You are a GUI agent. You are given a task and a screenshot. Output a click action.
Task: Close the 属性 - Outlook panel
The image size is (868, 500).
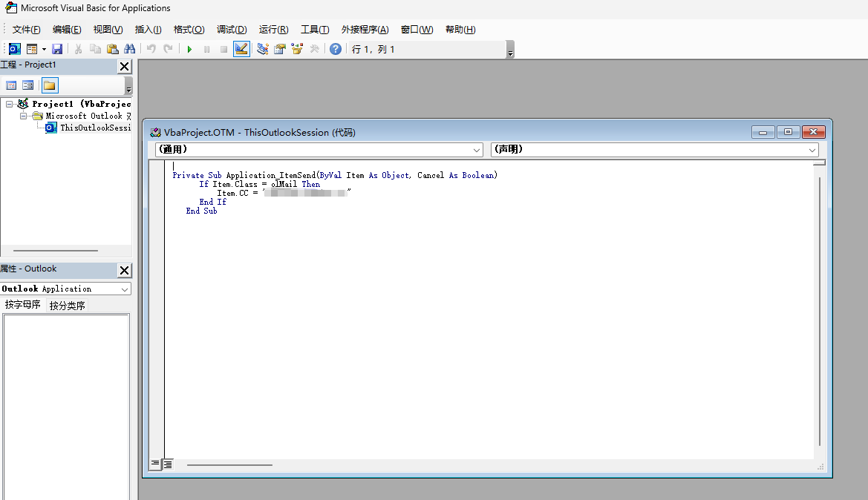point(125,270)
